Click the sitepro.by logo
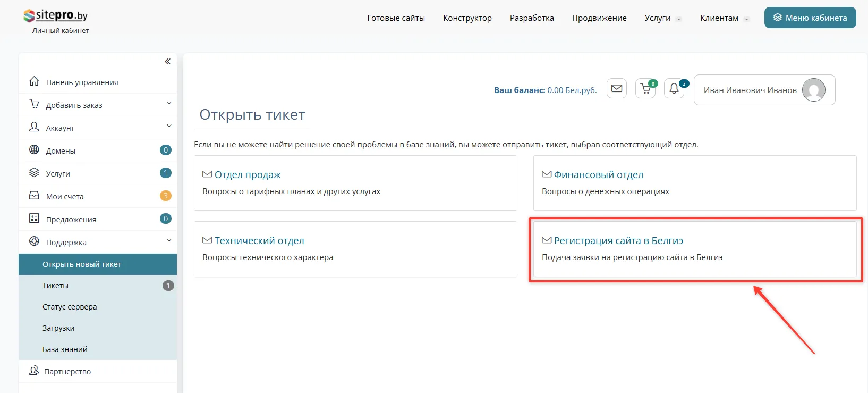 (x=56, y=16)
